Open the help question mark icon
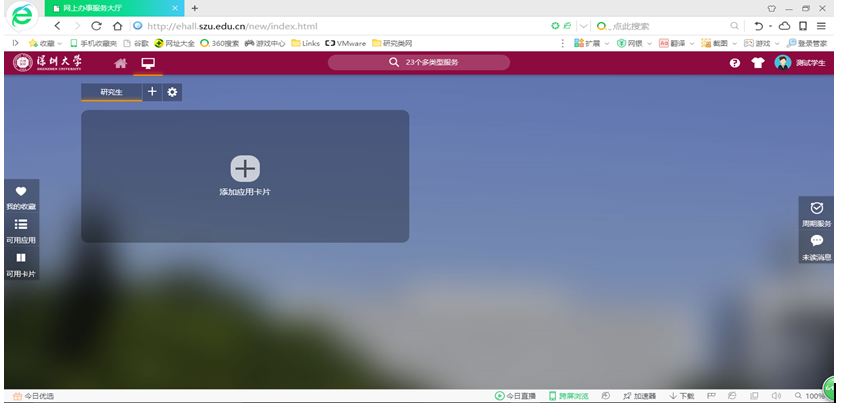Viewport: 846px width, 407px height. (x=734, y=63)
